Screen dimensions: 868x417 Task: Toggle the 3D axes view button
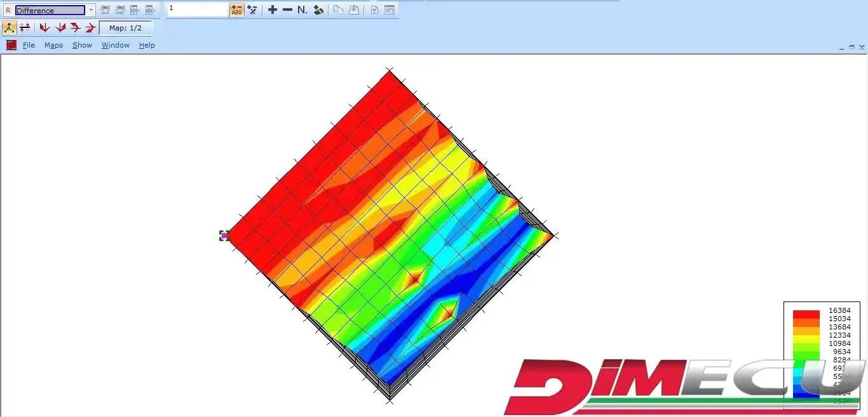10,28
